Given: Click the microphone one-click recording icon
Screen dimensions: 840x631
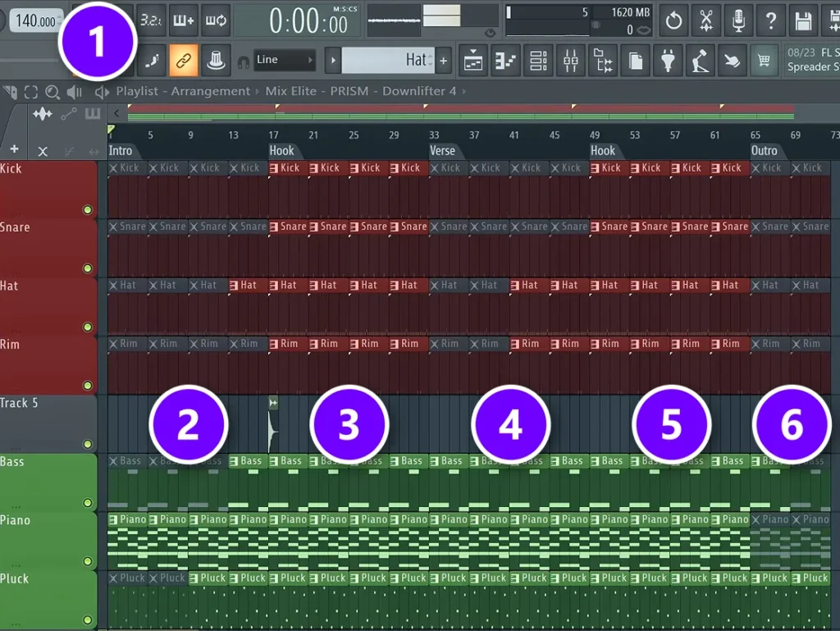Looking at the screenshot, I should (738, 21).
